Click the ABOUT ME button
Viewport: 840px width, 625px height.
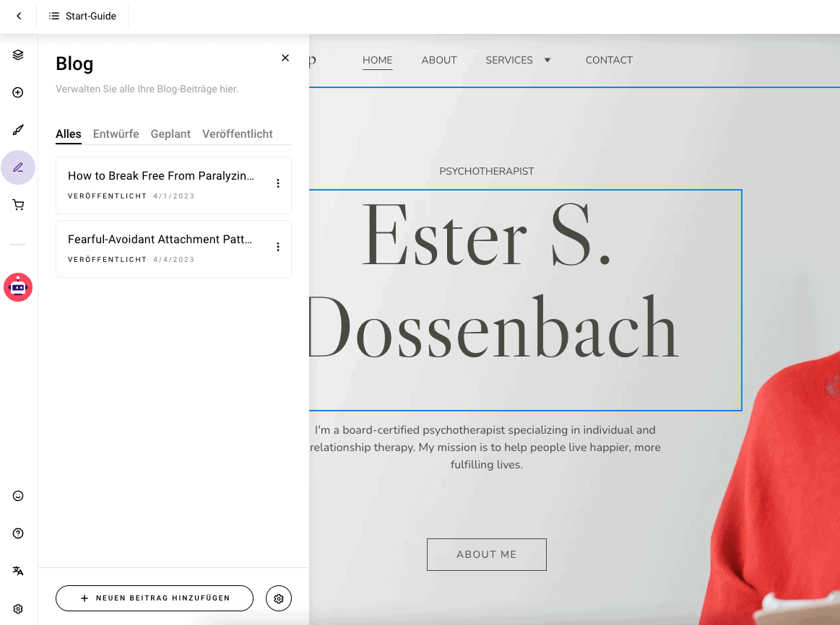[486, 554]
